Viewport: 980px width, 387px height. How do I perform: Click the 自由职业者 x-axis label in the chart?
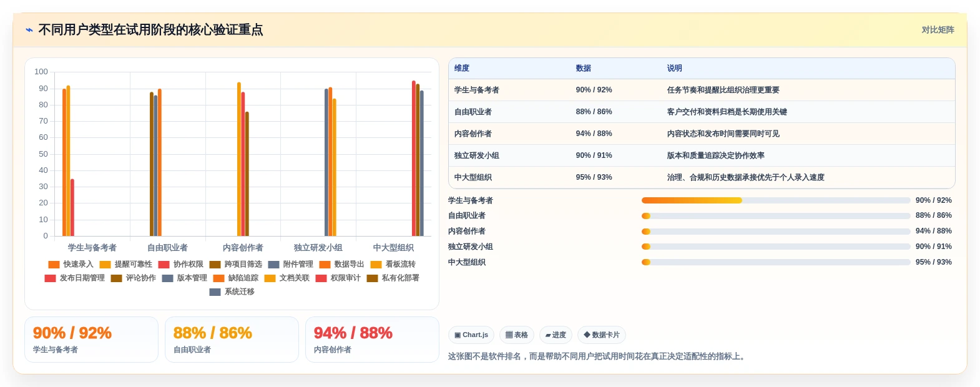[167, 248]
